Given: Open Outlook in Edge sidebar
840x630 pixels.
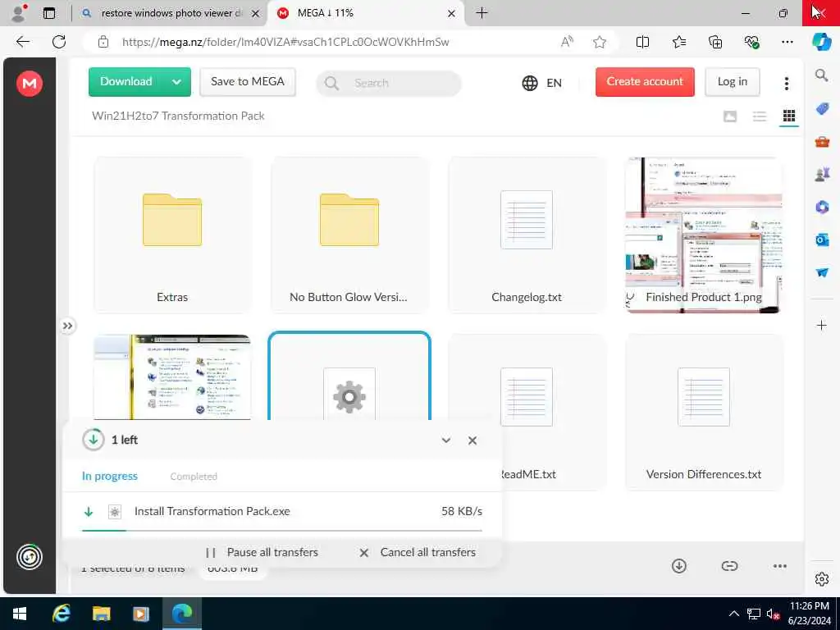Looking at the screenshot, I should (822, 240).
